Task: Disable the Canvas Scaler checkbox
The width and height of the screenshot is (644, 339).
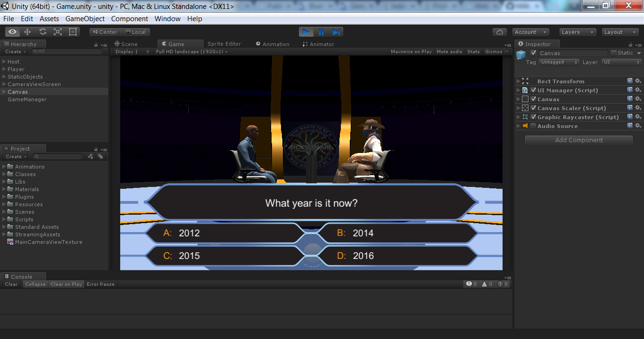Action: (x=533, y=108)
